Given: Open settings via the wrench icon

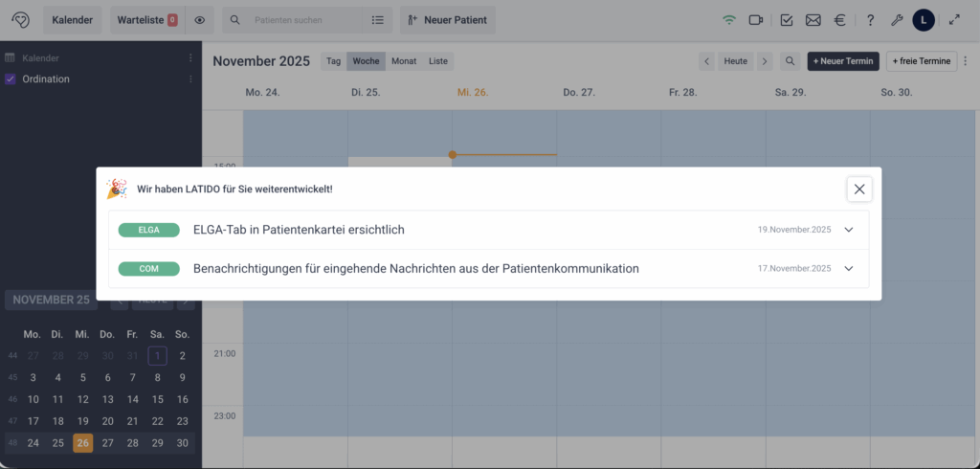Looking at the screenshot, I should click(897, 20).
